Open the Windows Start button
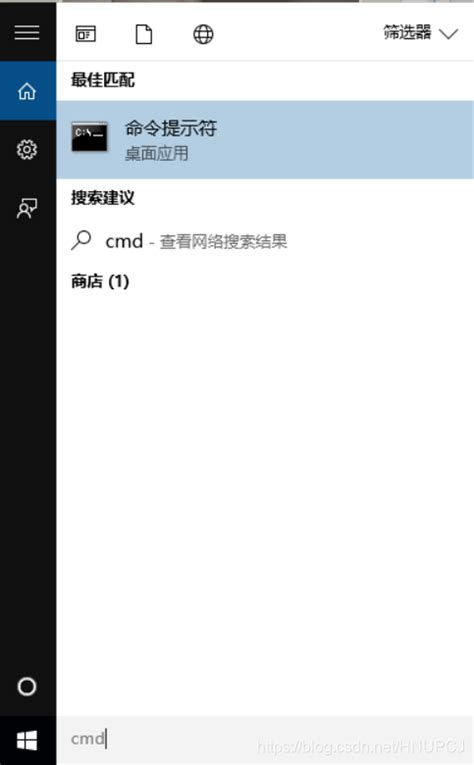 click(x=27, y=740)
